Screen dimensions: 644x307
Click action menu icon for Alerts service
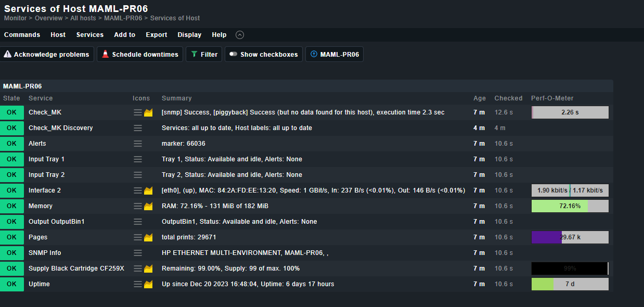(x=138, y=144)
